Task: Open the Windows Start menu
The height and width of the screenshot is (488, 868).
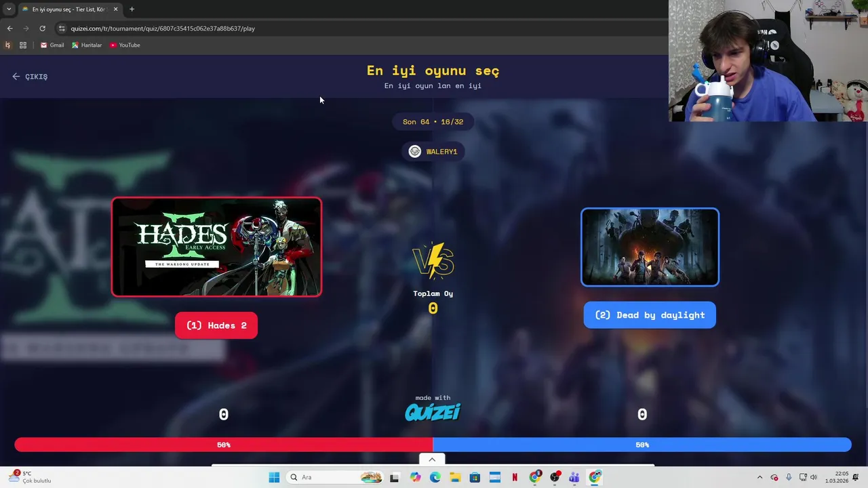Action: click(274, 477)
